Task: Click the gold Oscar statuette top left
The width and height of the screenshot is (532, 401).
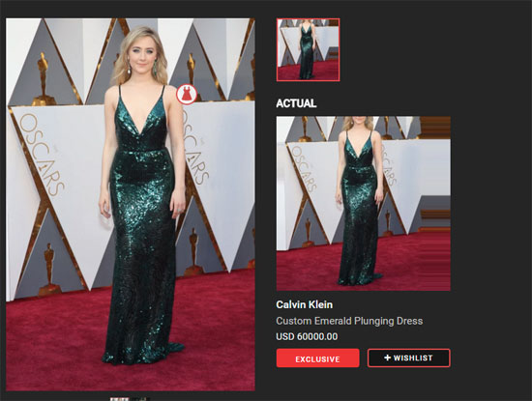Action: coord(43,78)
